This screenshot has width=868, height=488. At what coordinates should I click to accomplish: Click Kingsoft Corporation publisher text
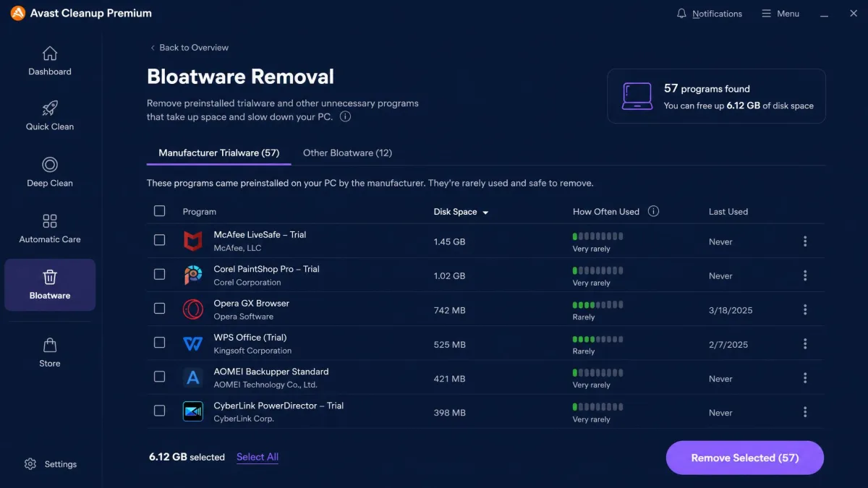pyautogui.click(x=252, y=351)
